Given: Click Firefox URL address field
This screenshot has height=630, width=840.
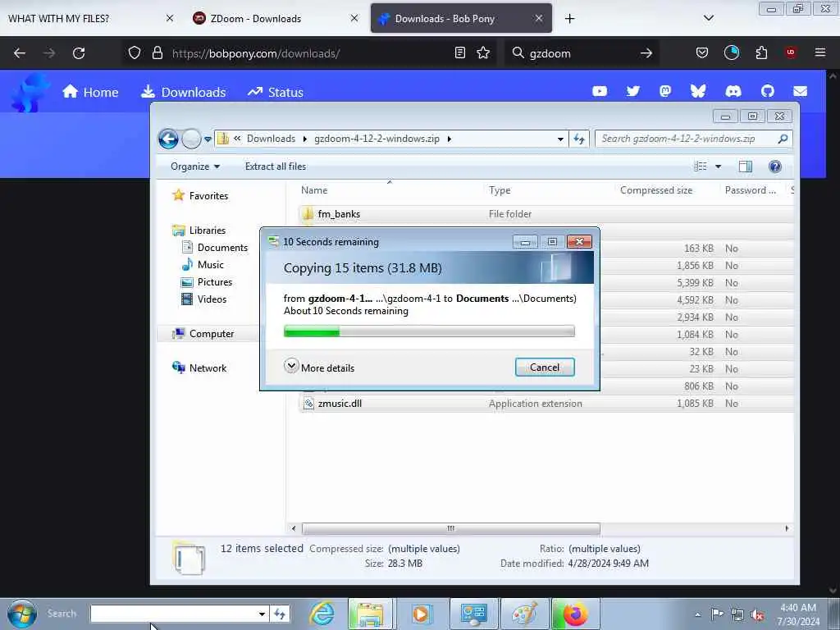Looking at the screenshot, I should tap(309, 53).
